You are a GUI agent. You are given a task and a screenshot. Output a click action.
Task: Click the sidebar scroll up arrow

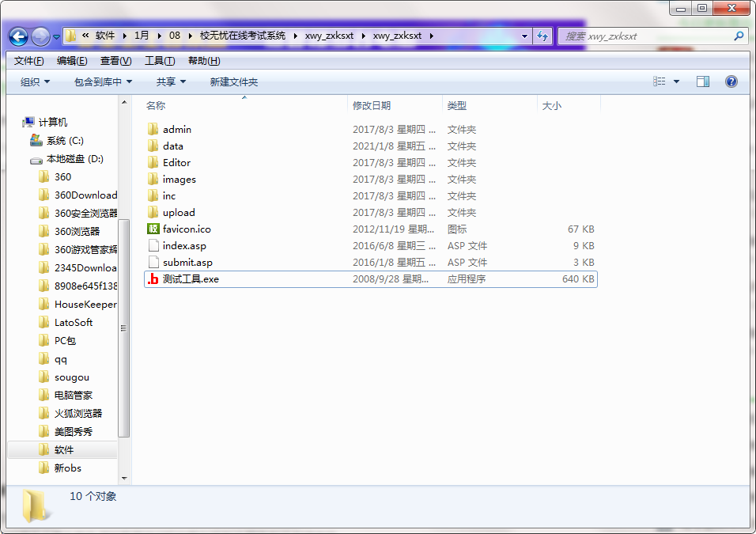(x=124, y=102)
